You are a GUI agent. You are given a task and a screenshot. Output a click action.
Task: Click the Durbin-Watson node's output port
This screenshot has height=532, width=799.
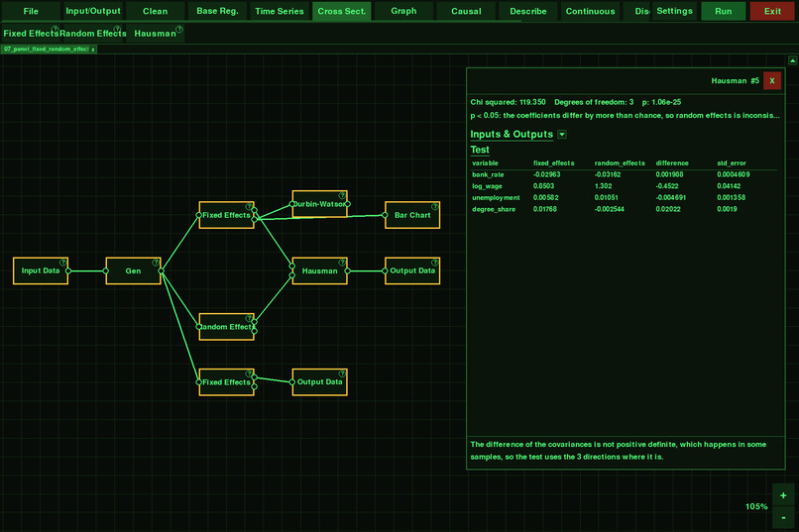(348, 204)
